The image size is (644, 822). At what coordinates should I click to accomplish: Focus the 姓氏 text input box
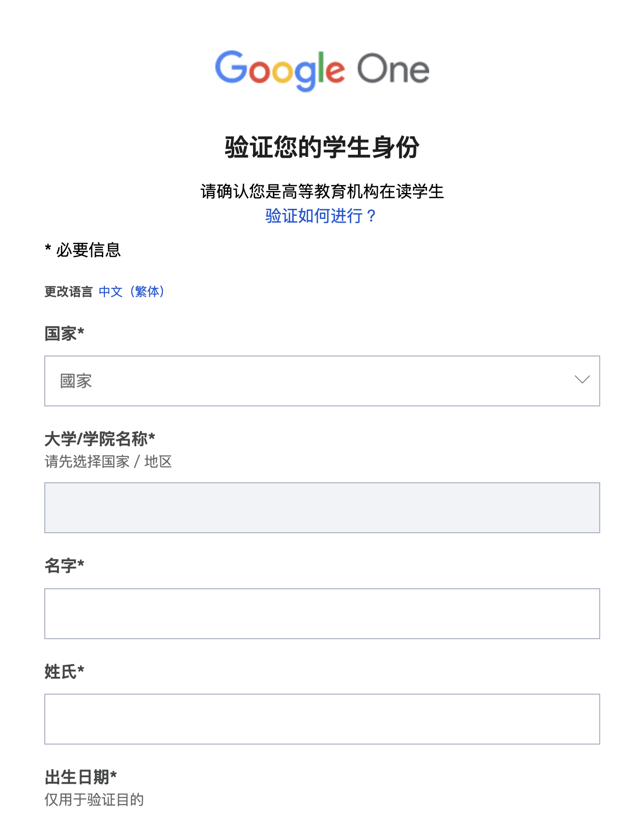tap(322, 719)
